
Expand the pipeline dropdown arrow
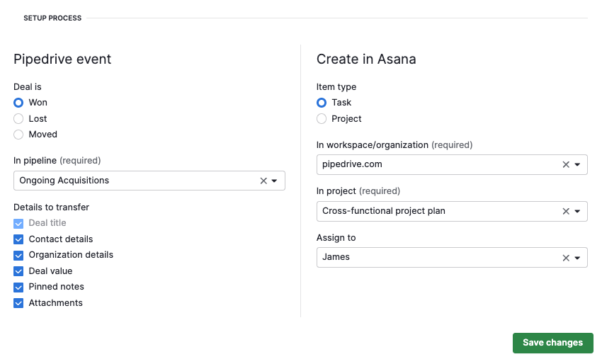tap(275, 181)
